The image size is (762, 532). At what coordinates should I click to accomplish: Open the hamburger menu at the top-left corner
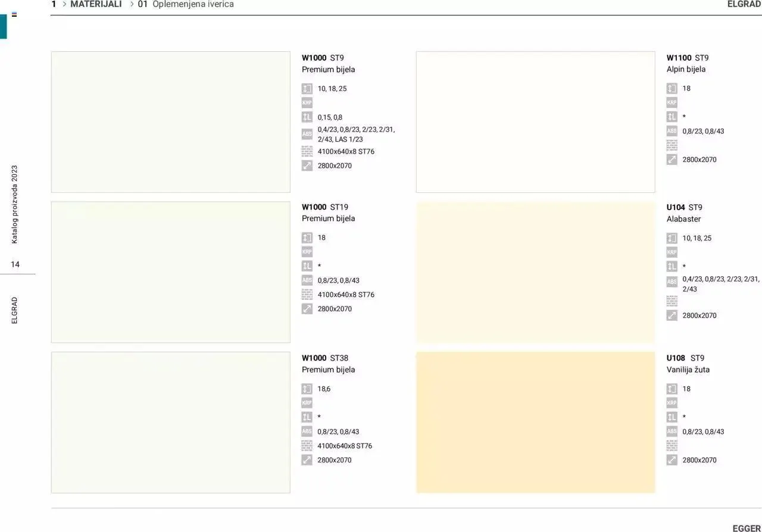[x=14, y=14]
